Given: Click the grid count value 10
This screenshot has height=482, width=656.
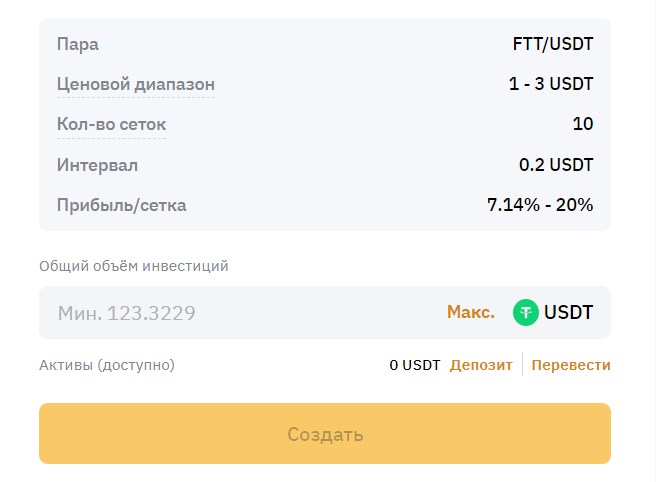Looking at the screenshot, I should (x=583, y=124).
